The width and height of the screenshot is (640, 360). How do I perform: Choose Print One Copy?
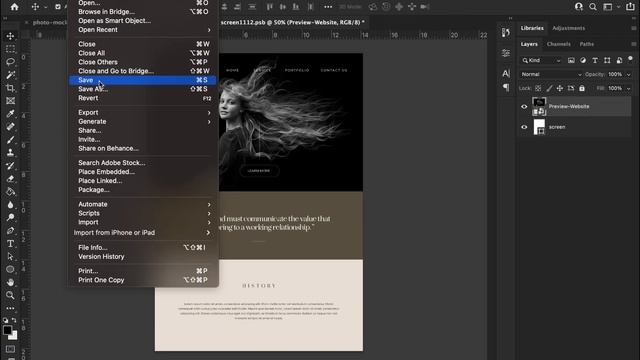(143, 280)
